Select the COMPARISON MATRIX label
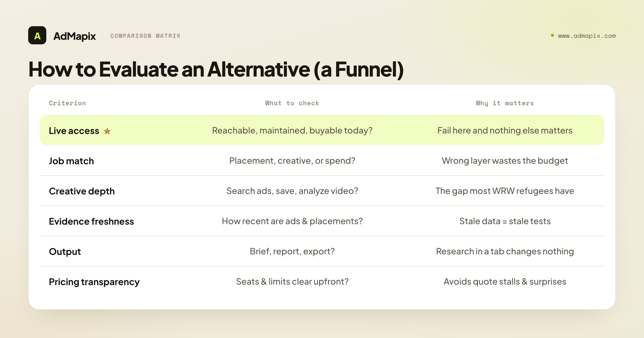Image resolution: width=644 pixels, height=338 pixels. [145, 36]
